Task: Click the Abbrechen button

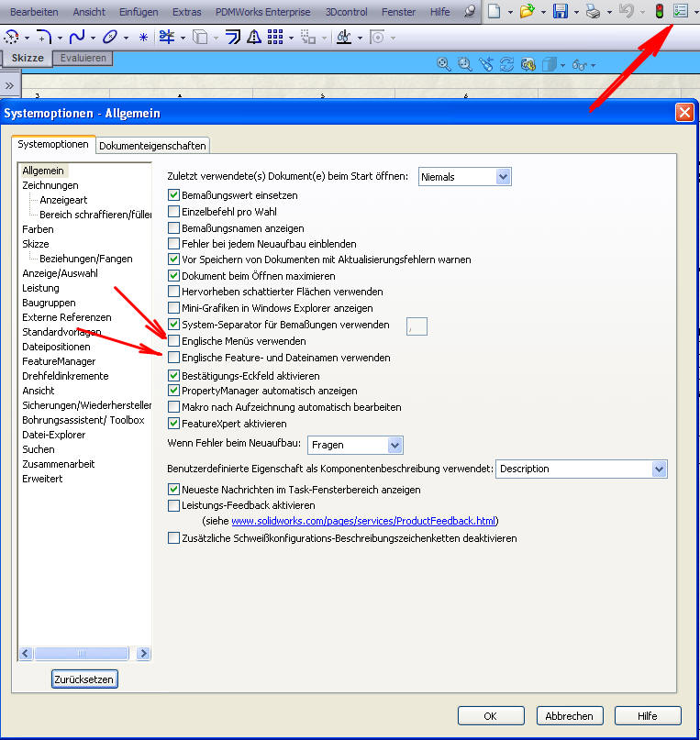Action: tap(569, 715)
